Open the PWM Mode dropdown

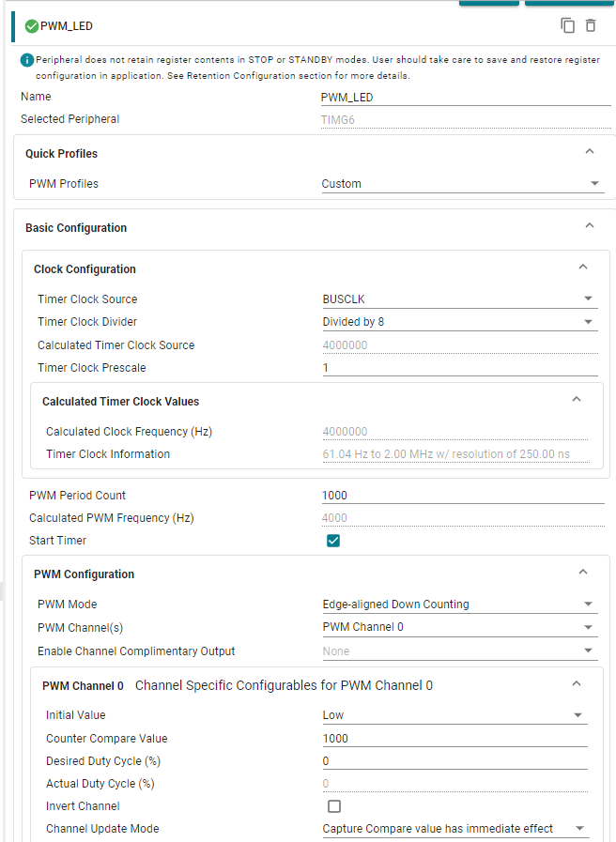460,605
